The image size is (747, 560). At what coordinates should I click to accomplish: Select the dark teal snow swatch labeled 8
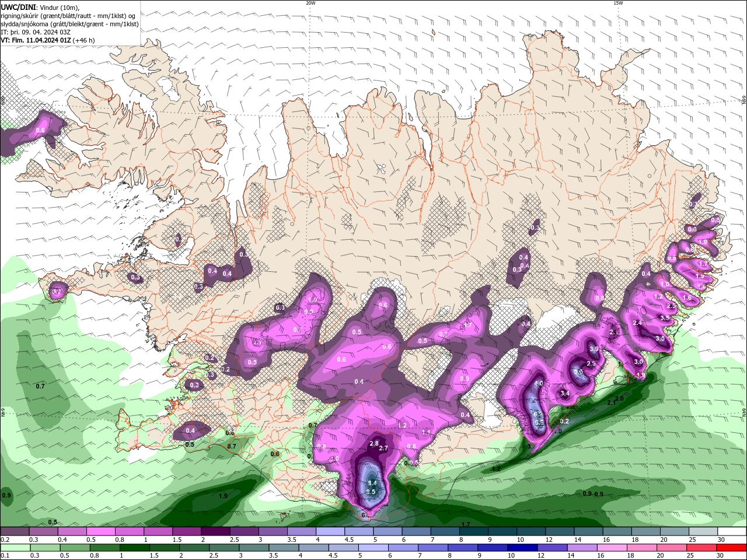[x=474, y=531]
